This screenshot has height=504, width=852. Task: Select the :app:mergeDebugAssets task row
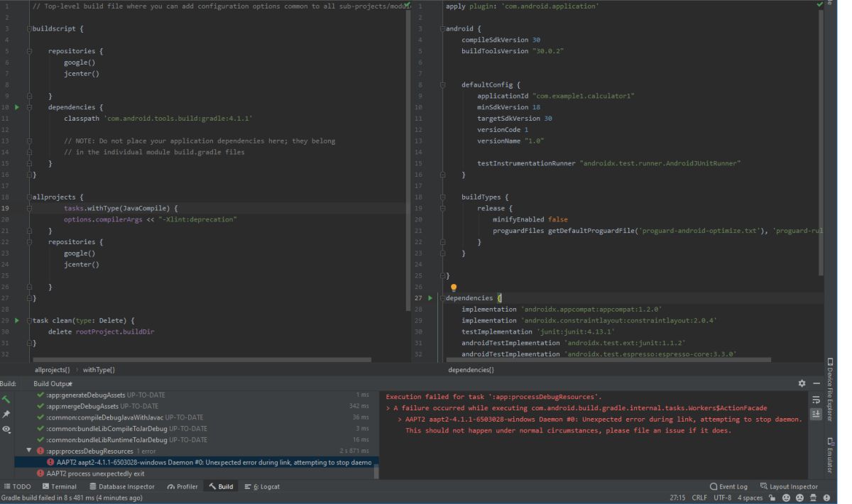(x=197, y=406)
